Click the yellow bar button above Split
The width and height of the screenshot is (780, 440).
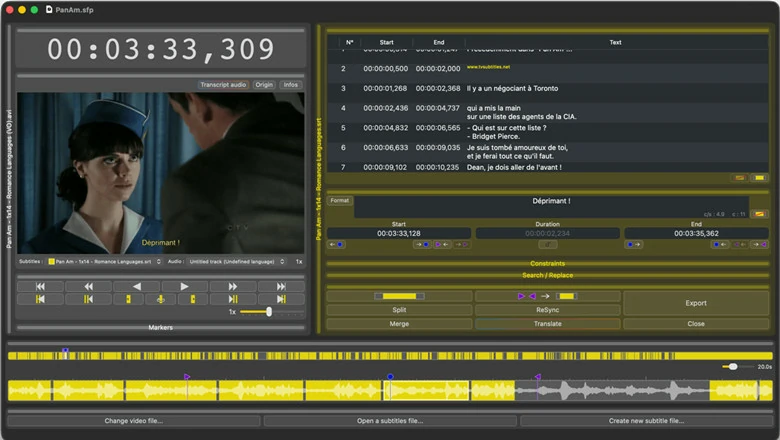pyautogui.click(x=399, y=296)
